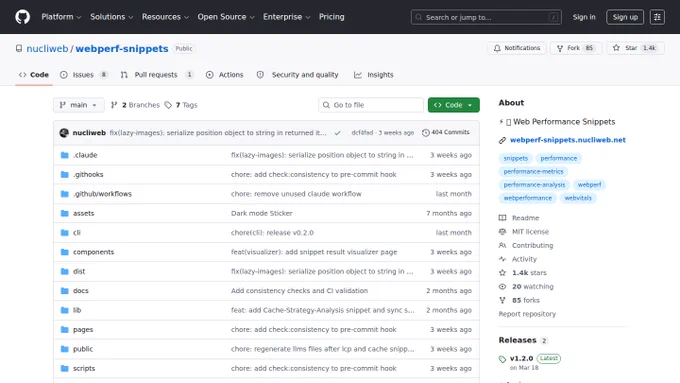Fork the repository
The width and height of the screenshot is (680, 383).
click(576, 48)
